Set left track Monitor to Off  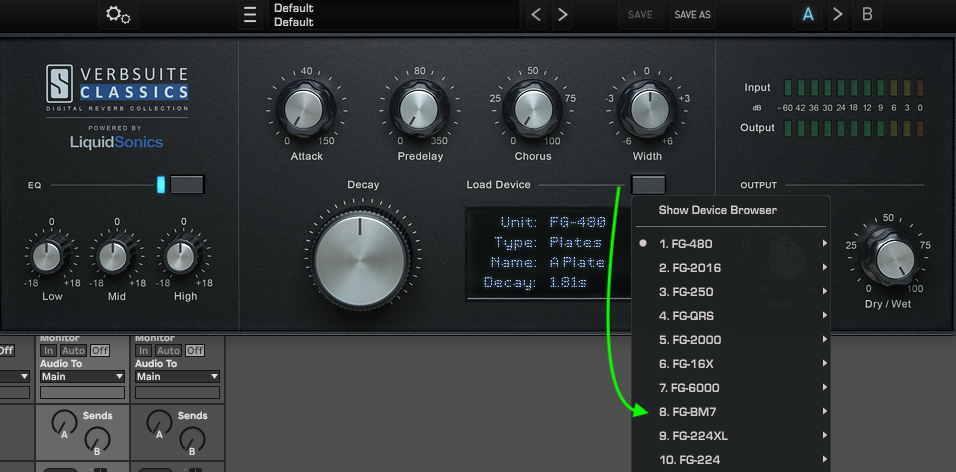[x=100, y=351]
